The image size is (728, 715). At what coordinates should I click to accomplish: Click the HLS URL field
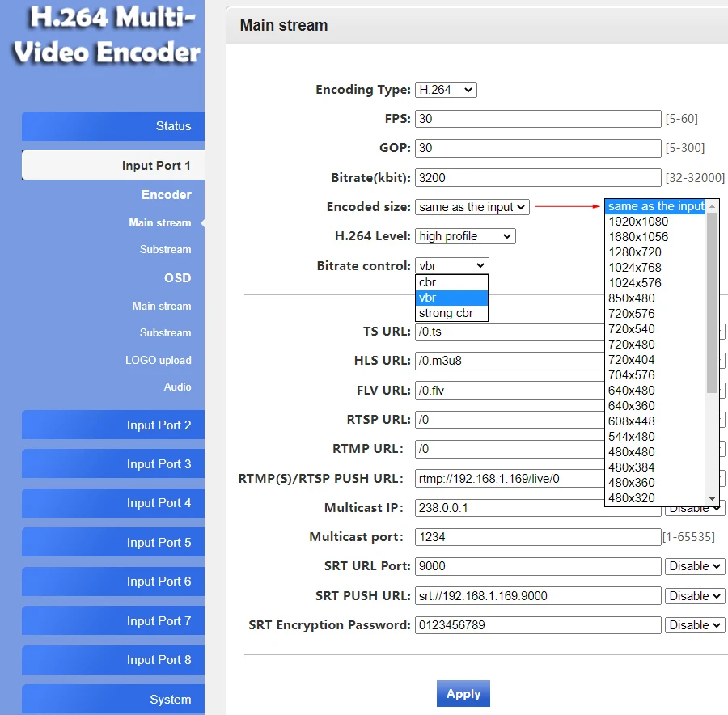coord(510,361)
